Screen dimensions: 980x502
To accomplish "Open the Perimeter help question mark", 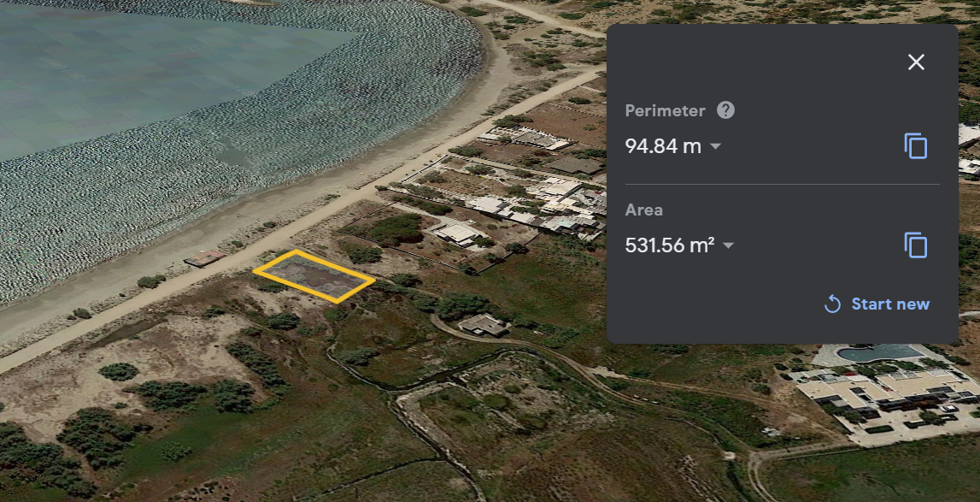I will coord(725,111).
